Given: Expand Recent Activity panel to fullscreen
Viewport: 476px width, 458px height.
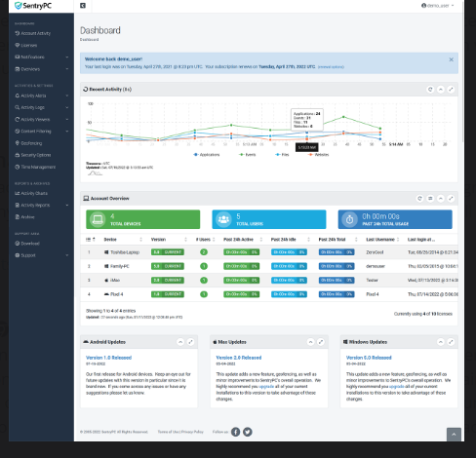Looking at the screenshot, I should pos(451,90).
